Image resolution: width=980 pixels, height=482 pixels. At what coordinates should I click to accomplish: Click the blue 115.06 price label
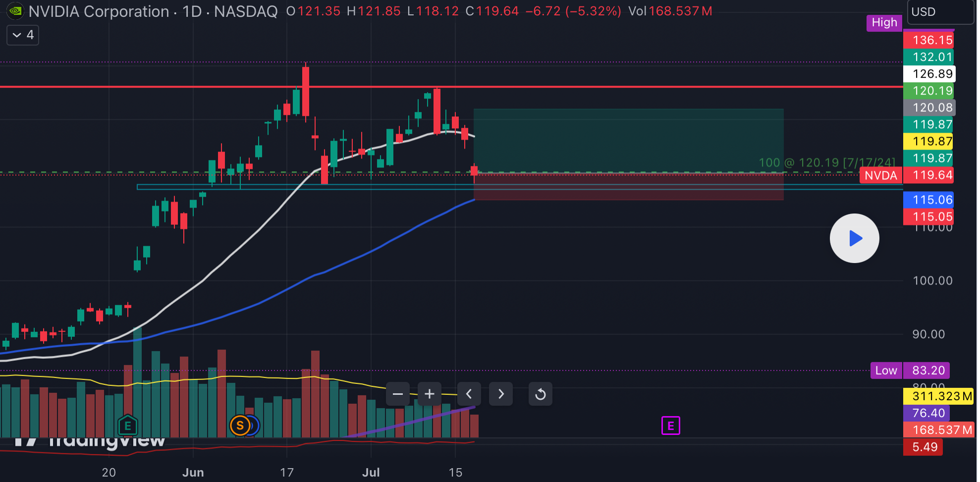[x=929, y=200]
